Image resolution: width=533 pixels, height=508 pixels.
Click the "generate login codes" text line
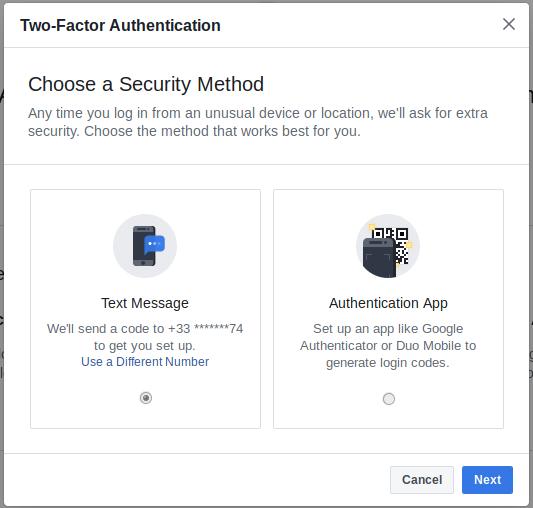pyautogui.click(x=388, y=363)
